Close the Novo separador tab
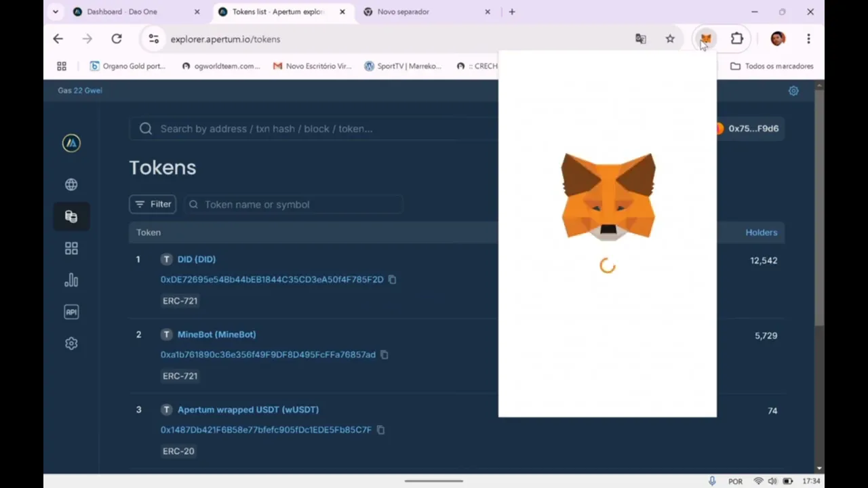The width and height of the screenshot is (868, 488). [x=488, y=12]
